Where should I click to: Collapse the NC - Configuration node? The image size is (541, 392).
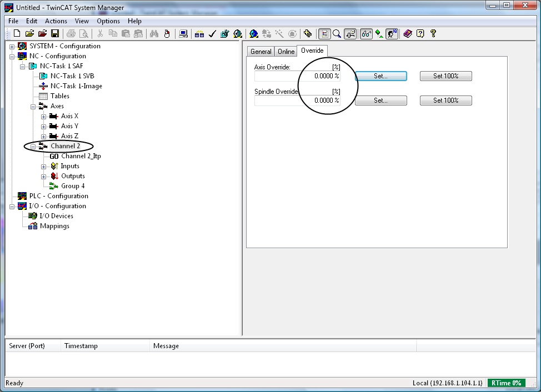(x=12, y=57)
